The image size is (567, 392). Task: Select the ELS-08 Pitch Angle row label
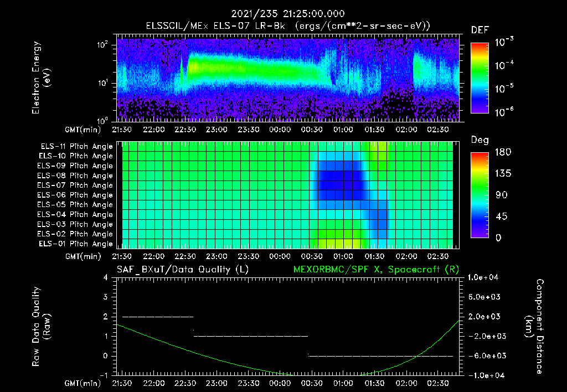[x=75, y=176]
